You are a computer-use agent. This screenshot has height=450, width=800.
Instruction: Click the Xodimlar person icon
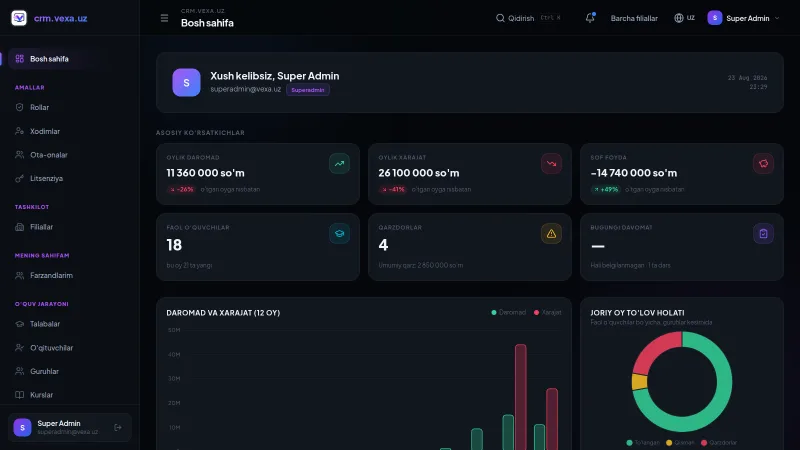19,131
